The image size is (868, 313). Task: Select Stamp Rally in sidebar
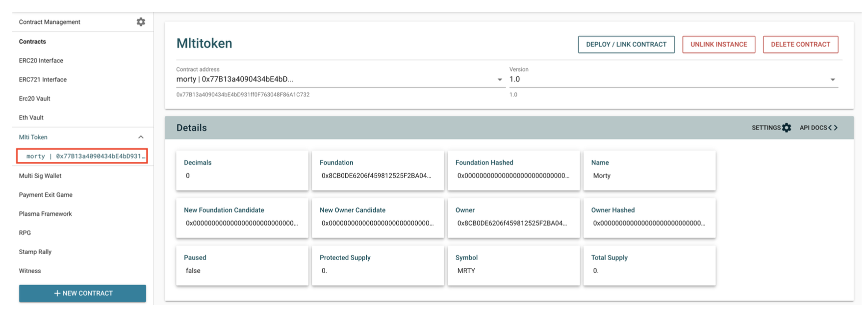point(35,252)
